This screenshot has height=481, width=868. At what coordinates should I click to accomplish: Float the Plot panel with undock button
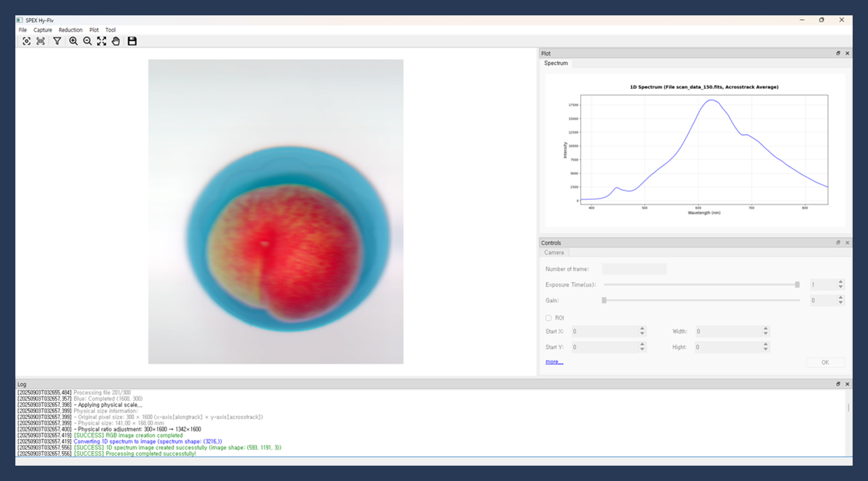click(x=838, y=54)
